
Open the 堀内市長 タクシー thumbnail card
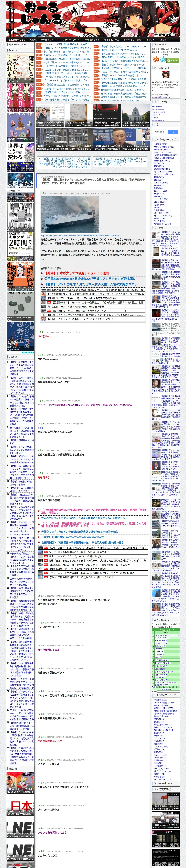tap(122, 139)
